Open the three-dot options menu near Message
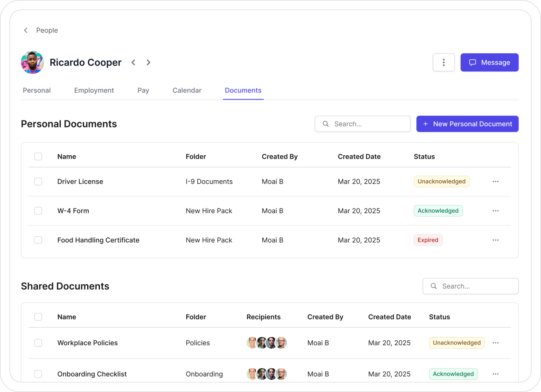 [443, 62]
